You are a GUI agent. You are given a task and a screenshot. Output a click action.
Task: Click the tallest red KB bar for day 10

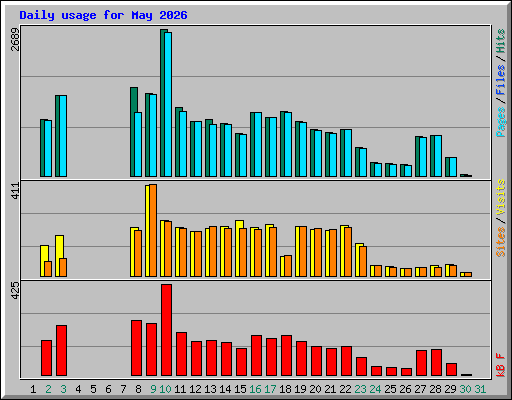(166, 330)
